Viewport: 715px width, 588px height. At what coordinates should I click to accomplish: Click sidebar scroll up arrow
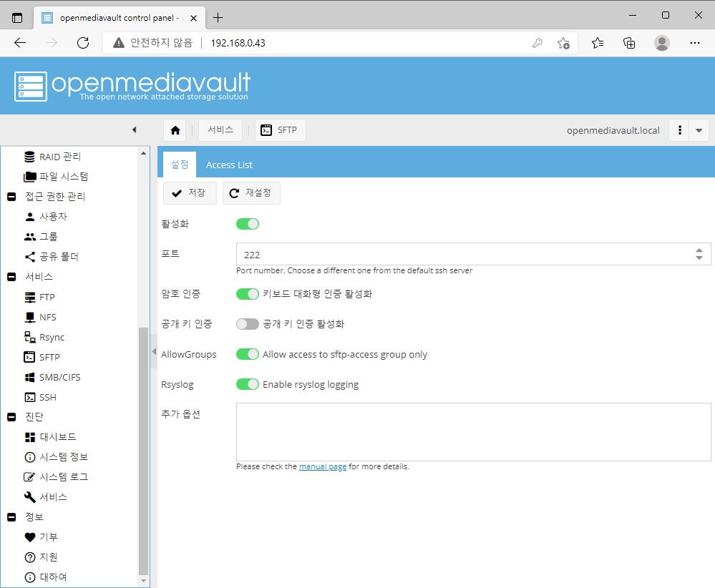(143, 153)
